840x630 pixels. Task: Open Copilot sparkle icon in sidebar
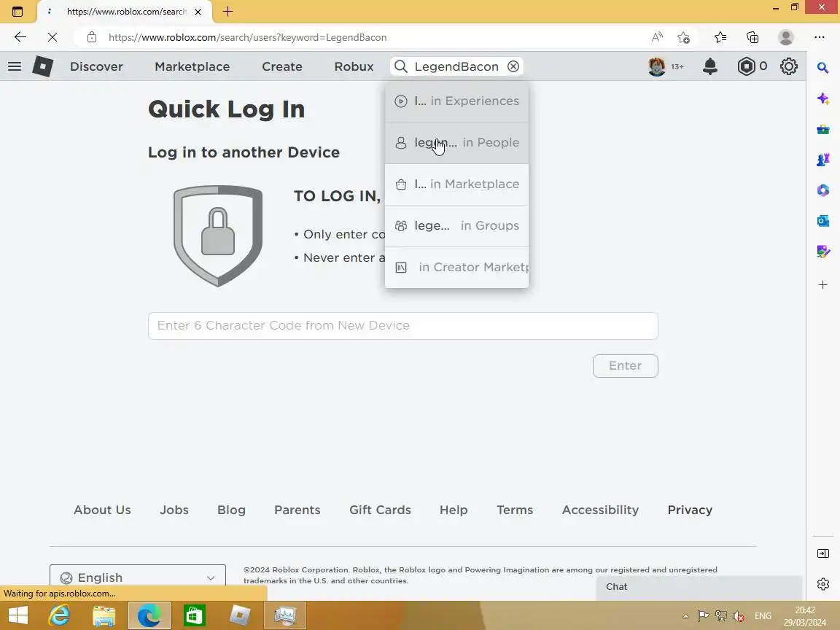[823, 98]
